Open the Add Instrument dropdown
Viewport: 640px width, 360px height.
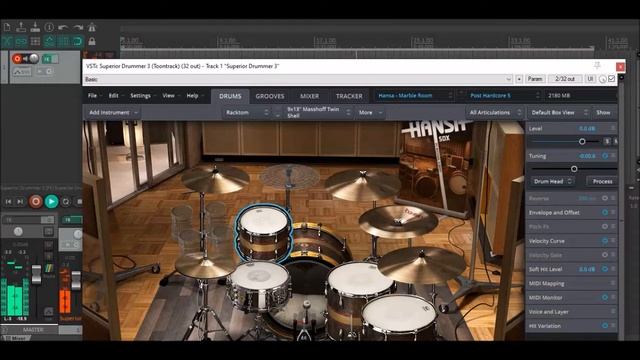click(113, 113)
